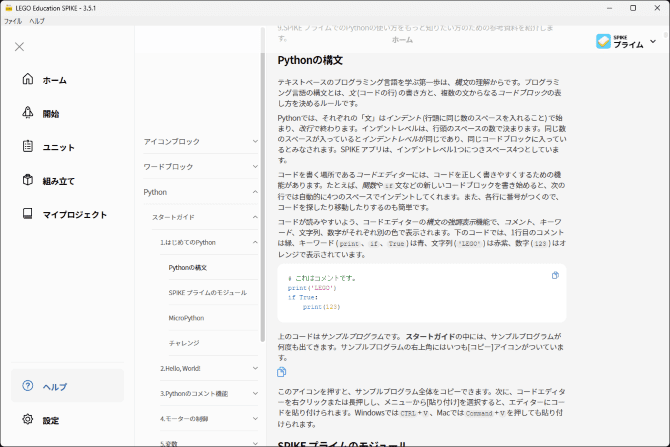Screen dimensions: 670x447
Task: Close the side panel with X icon
Action: [x=19, y=46]
